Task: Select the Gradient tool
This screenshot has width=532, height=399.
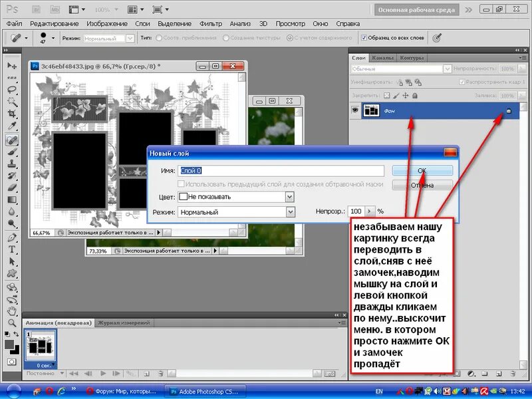Action: (12, 199)
